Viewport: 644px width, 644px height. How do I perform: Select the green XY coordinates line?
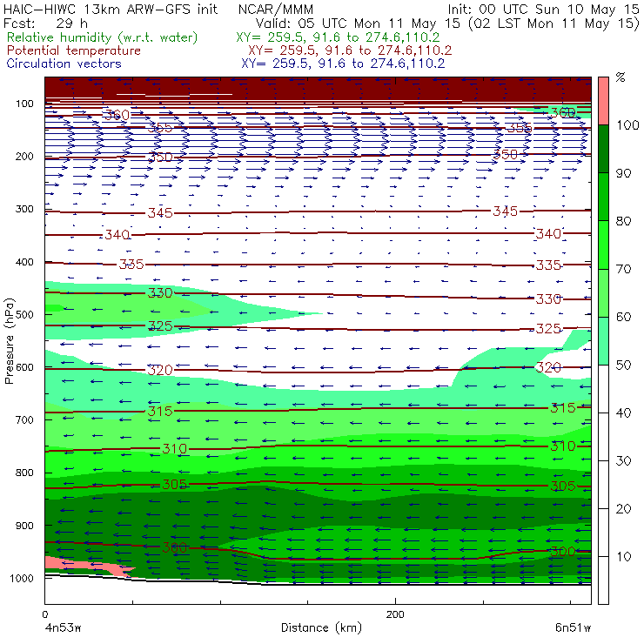pyautogui.click(x=338, y=37)
